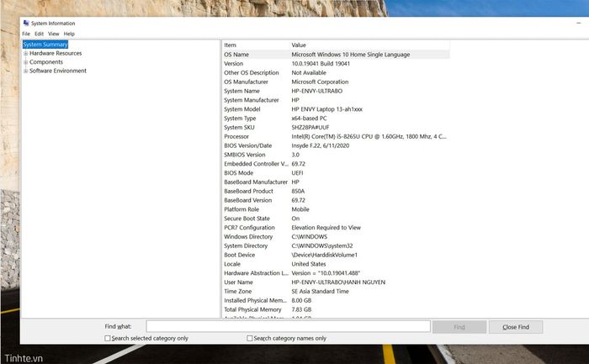Click the System Information title bar icon
Screen dimensions: 589x364
click(x=26, y=24)
